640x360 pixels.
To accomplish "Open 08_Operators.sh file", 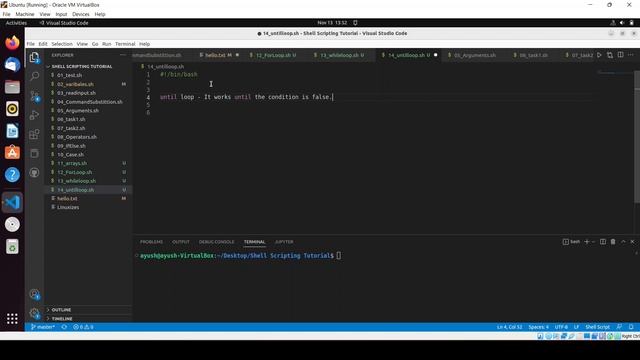I will tap(77, 137).
